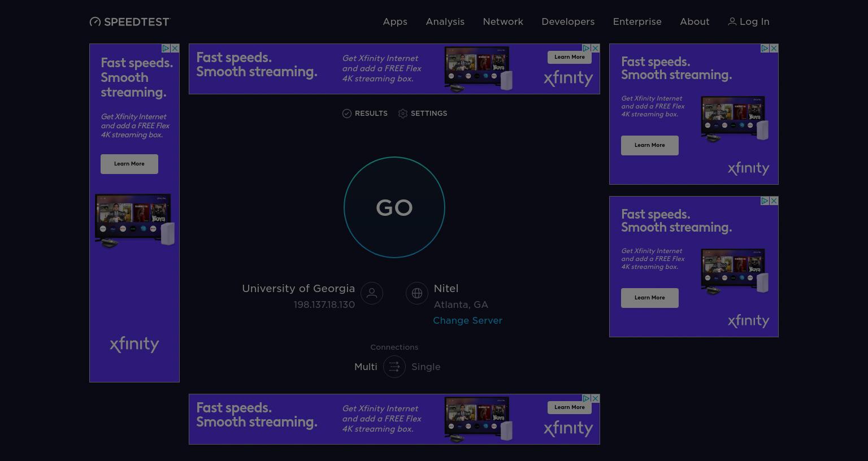Viewport: 868px width, 461px height.
Task: Close the upper right Xfinity ad
Action: coord(774,49)
